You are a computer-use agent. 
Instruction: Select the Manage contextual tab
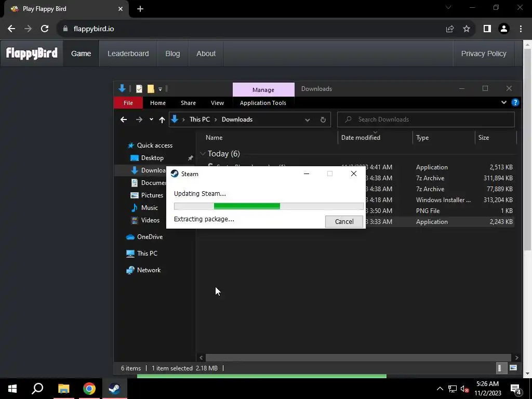tap(263, 89)
